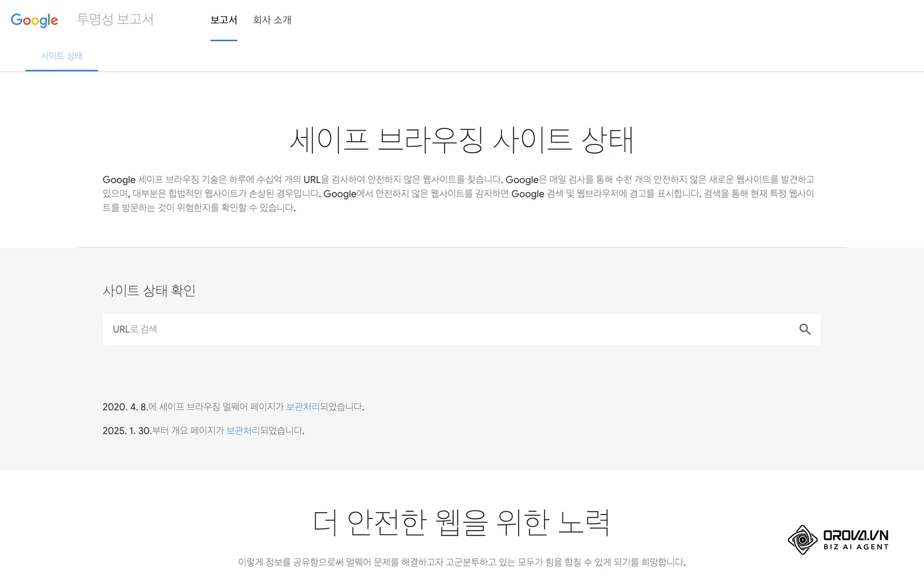
Task: Click the search magnifier icon
Action: pos(804,329)
